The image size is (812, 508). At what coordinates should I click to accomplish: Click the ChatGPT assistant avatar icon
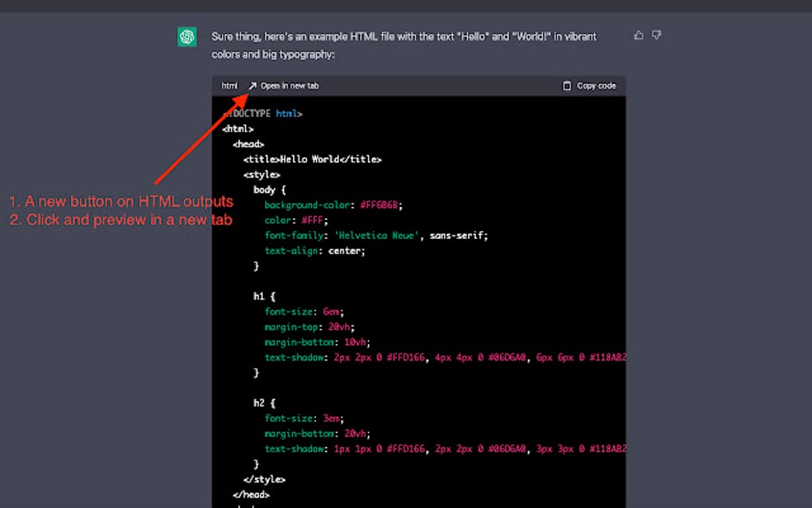click(x=186, y=36)
